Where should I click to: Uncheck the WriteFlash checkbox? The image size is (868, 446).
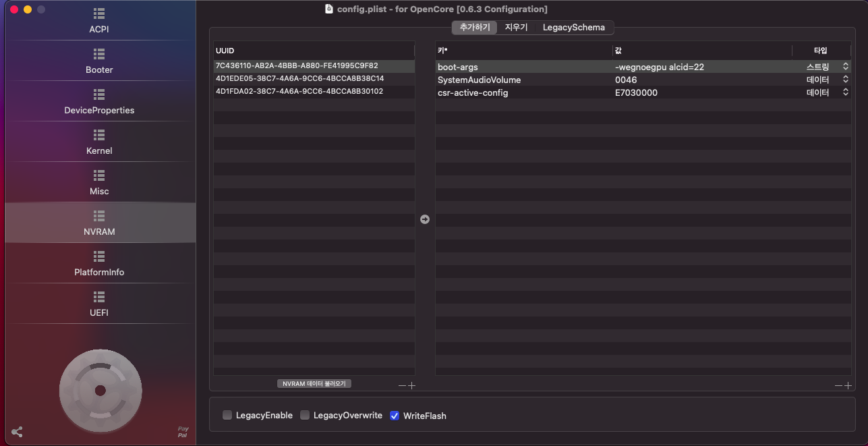coord(395,415)
